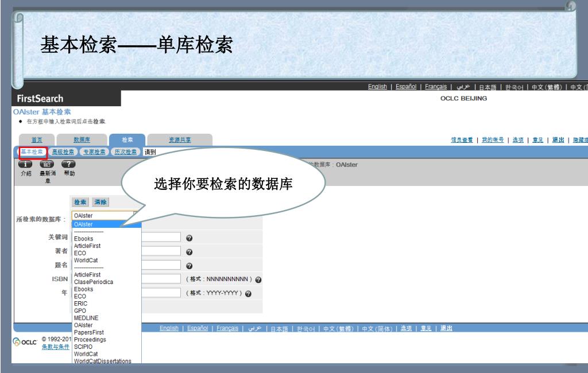Click the FirstSearch banner title

tap(40, 99)
